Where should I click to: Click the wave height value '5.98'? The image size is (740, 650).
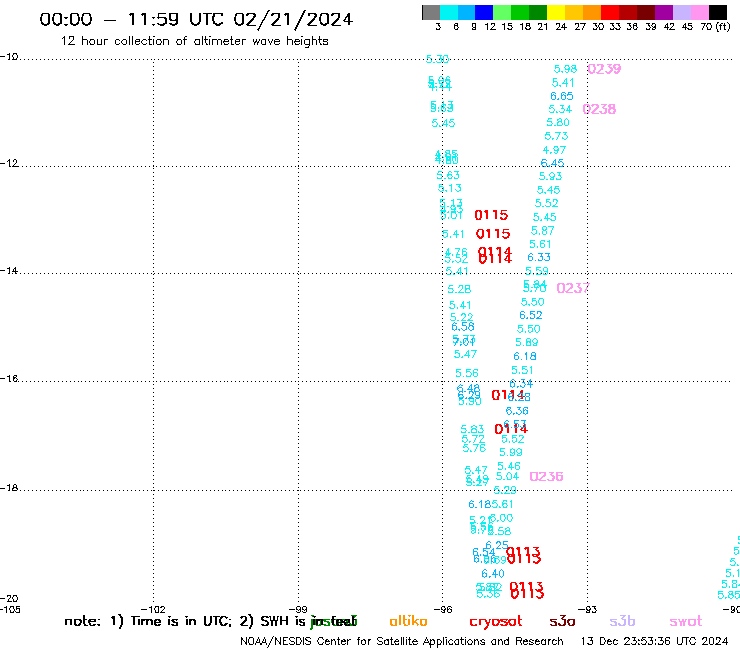565,69
